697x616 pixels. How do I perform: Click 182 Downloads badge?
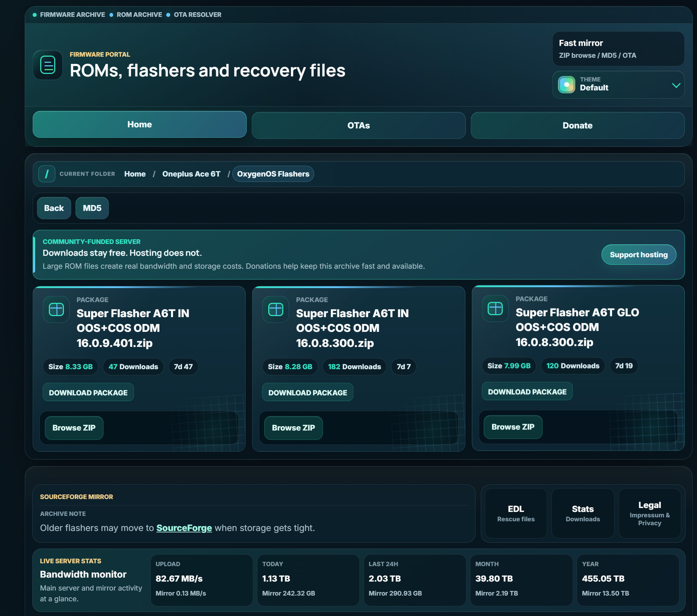pos(354,367)
